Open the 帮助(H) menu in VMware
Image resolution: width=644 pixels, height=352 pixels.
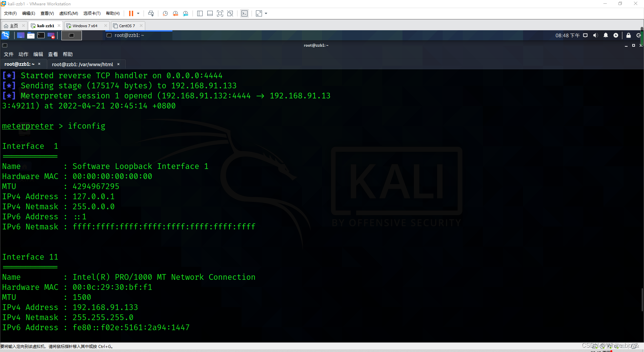point(113,13)
